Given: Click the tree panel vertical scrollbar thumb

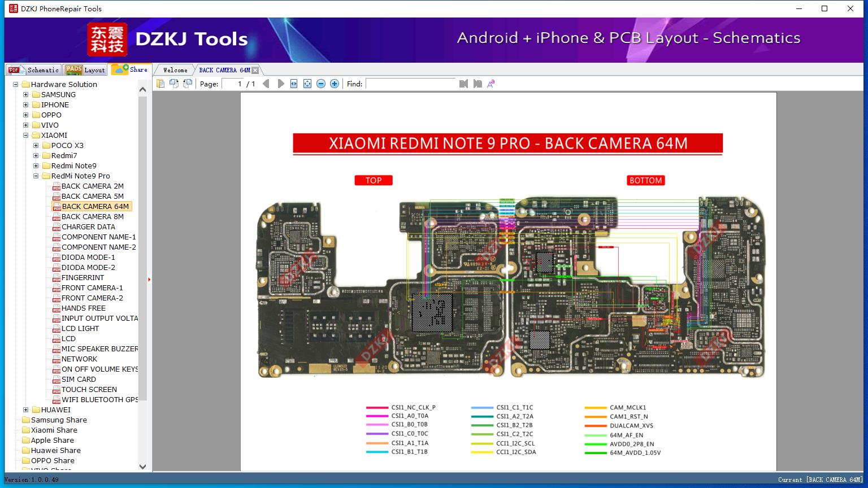Looking at the screenshot, I should coord(143,247).
